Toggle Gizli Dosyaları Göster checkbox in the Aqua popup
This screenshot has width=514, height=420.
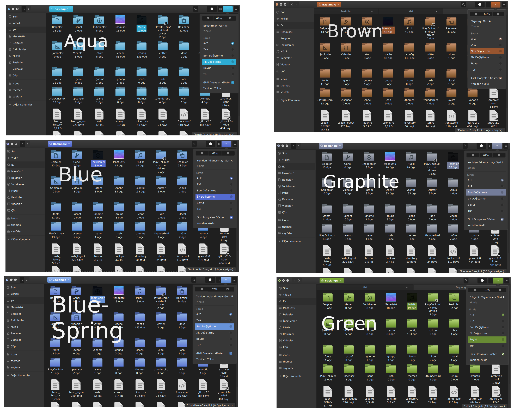232,83
